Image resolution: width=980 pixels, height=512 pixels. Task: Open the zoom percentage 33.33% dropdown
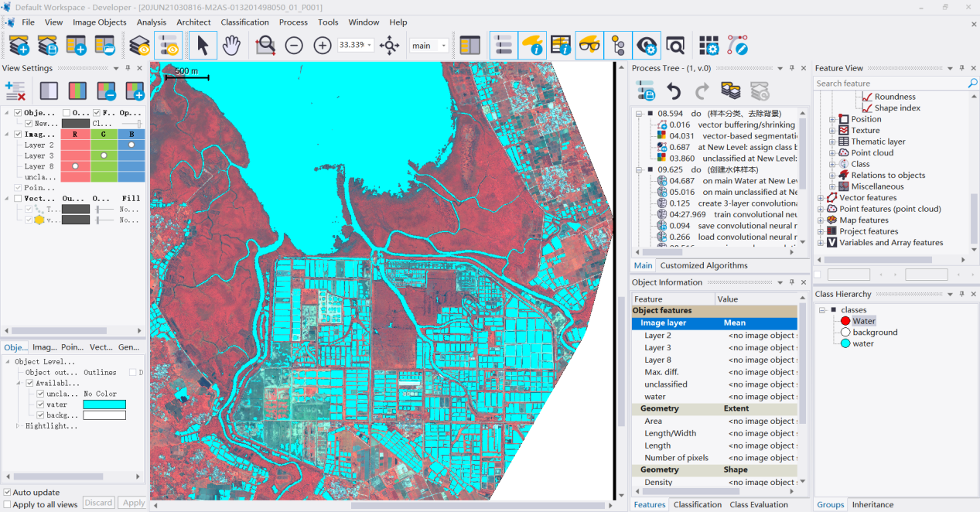(x=370, y=46)
